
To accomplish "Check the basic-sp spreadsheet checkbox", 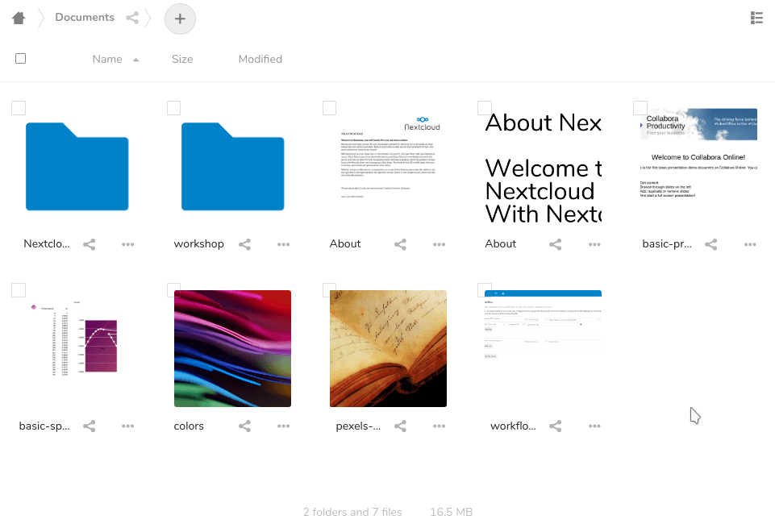I will (19, 290).
